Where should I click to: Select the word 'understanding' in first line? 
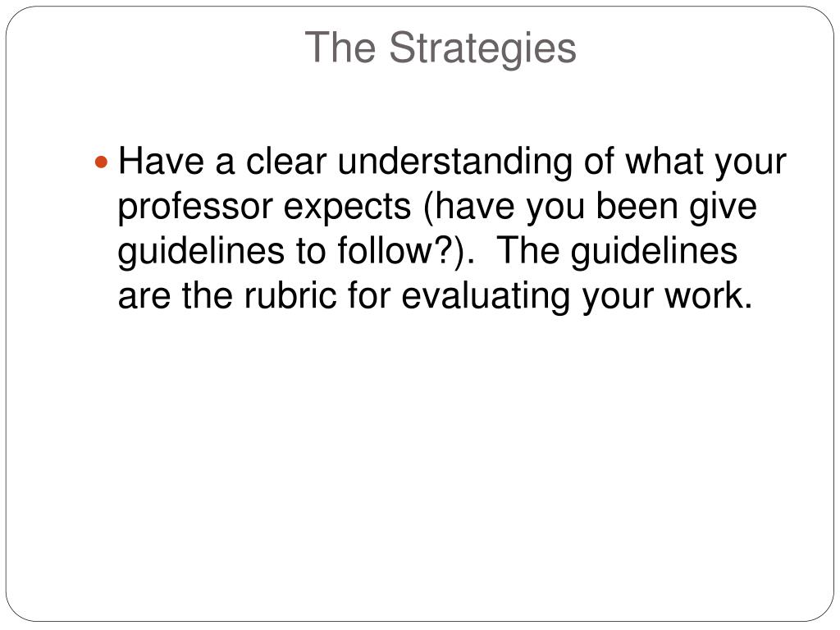click(454, 162)
